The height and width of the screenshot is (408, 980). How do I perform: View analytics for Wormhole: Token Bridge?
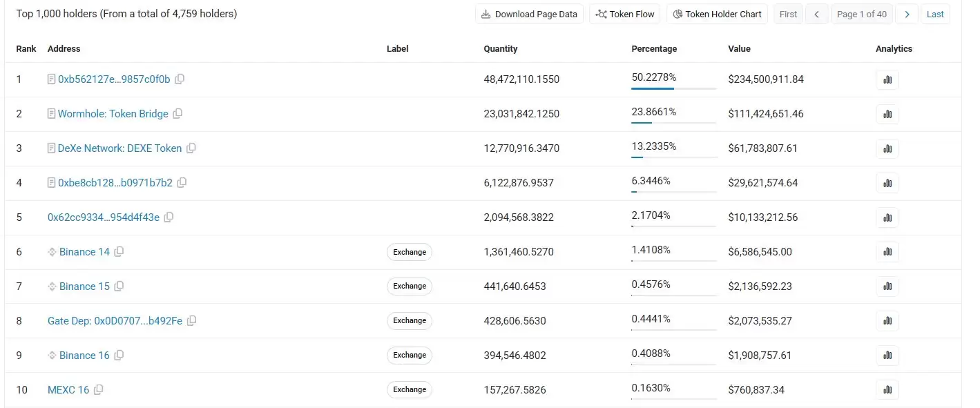(887, 114)
